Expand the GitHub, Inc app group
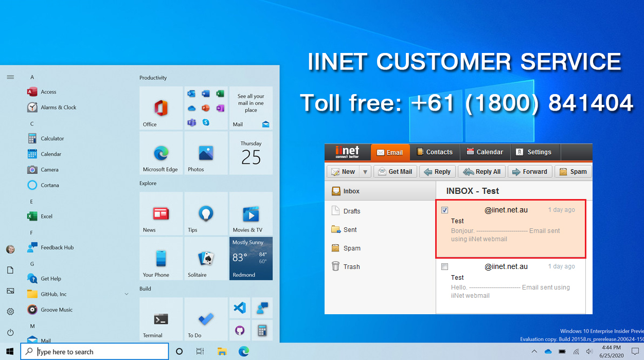The height and width of the screenshot is (360, 644). 127,294
